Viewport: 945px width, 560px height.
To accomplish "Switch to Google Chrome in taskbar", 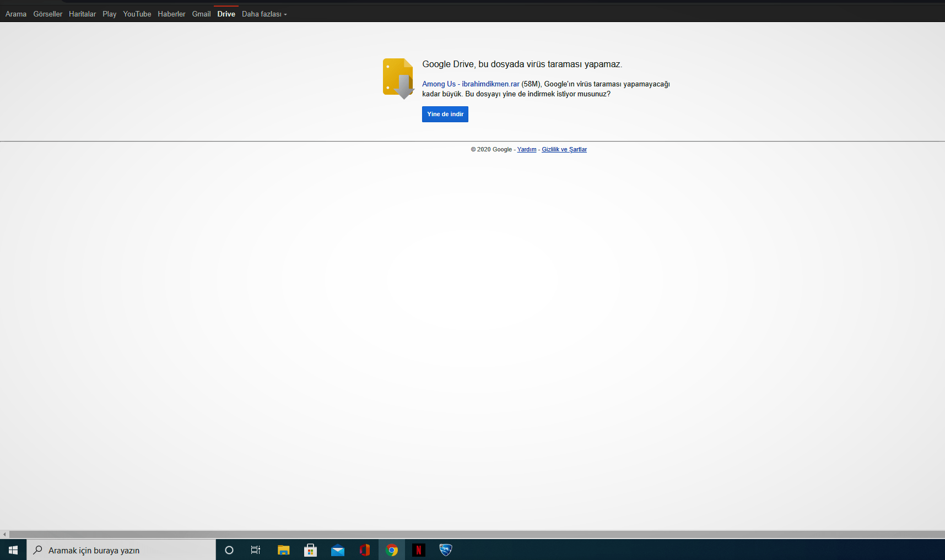I will pyautogui.click(x=392, y=550).
